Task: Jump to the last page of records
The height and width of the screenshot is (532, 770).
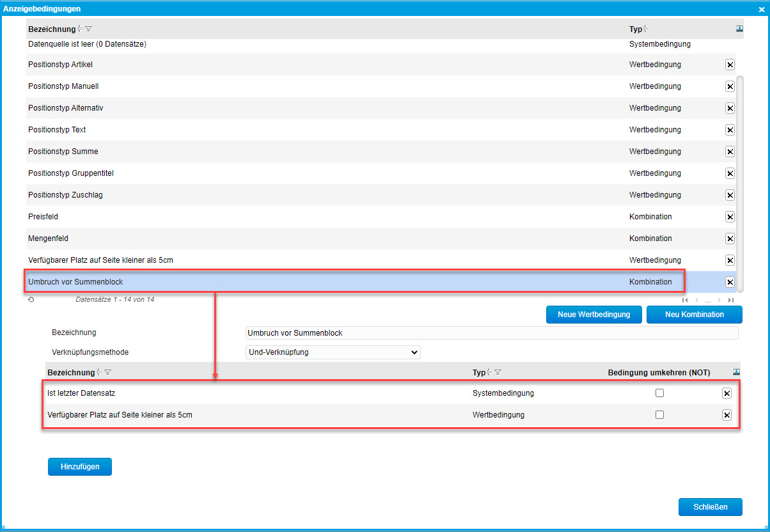Action: 730,300
